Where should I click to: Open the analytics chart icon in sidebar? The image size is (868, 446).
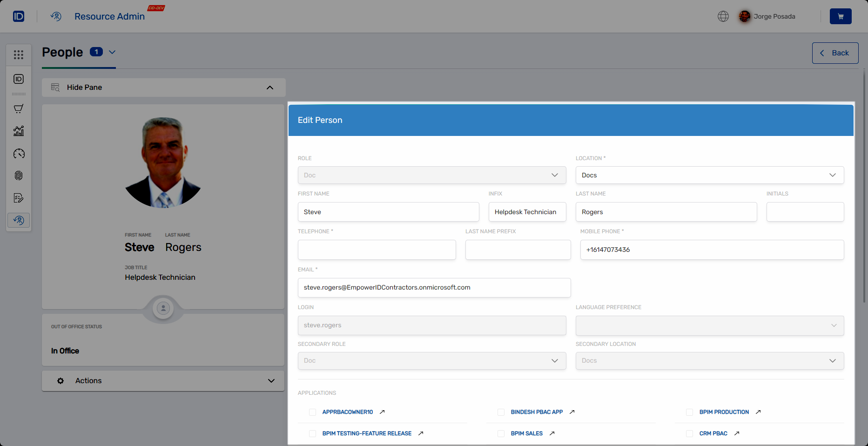click(x=19, y=131)
